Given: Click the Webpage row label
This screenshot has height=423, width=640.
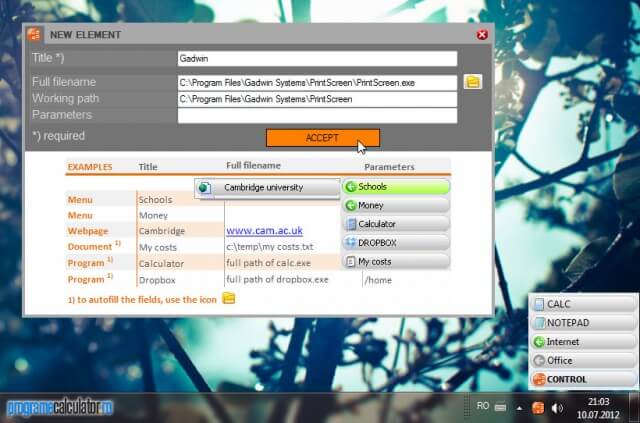Looking at the screenshot, I should 88,231.
